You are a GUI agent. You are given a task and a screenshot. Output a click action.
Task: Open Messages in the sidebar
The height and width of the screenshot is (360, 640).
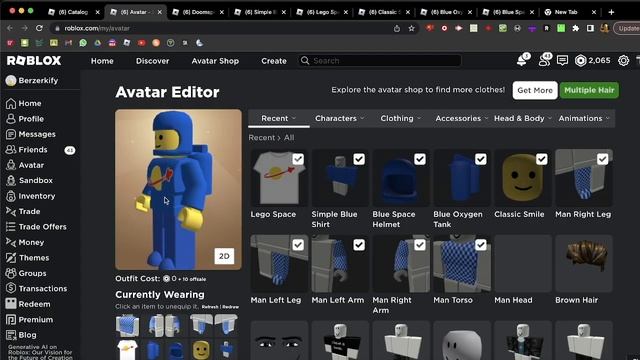(31, 134)
